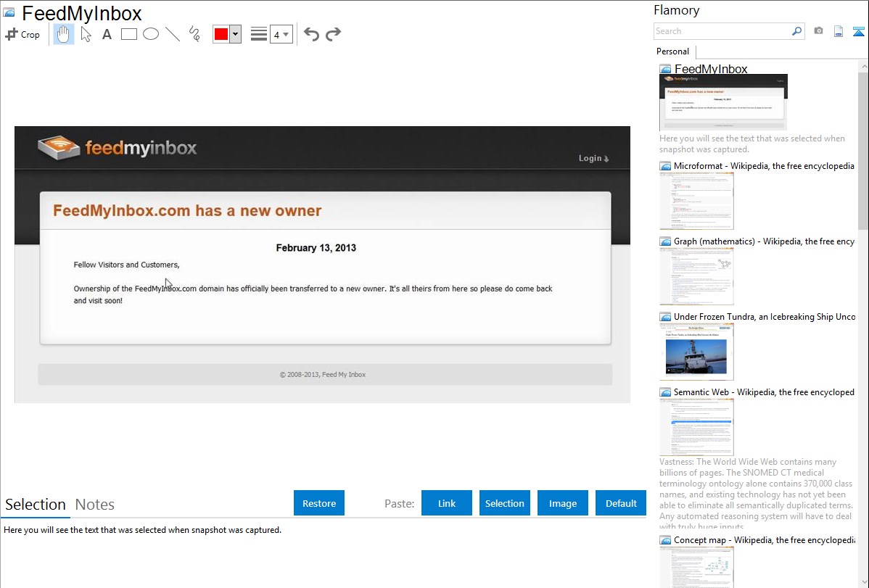The height and width of the screenshot is (588, 869).
Task: Open the Semantic Web snapshot thumbnail
Action: pos(696,427)
